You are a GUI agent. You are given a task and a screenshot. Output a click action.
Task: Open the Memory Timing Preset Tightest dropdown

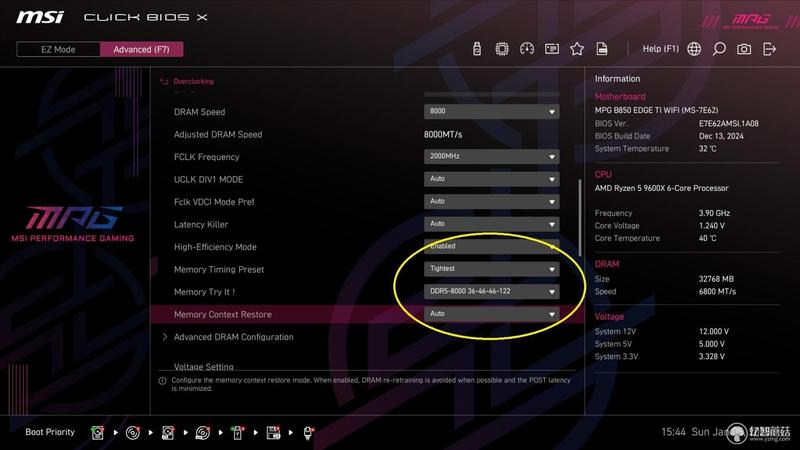tap(491, 269)
